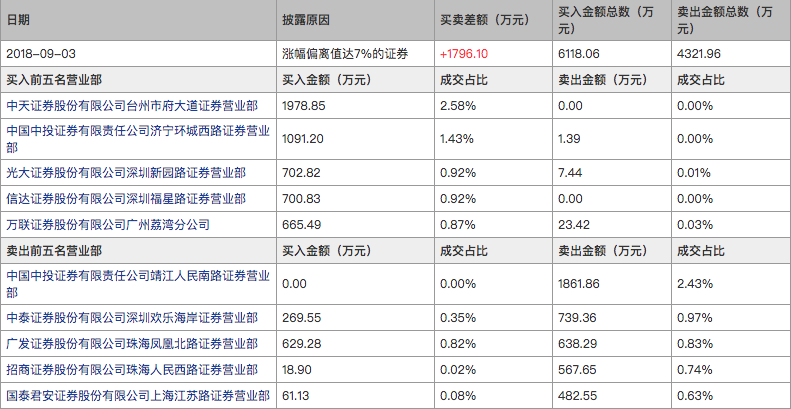Open 中天证券台州市府大道证券营业部 link
The image size is (791, 409).
(132, 106)
